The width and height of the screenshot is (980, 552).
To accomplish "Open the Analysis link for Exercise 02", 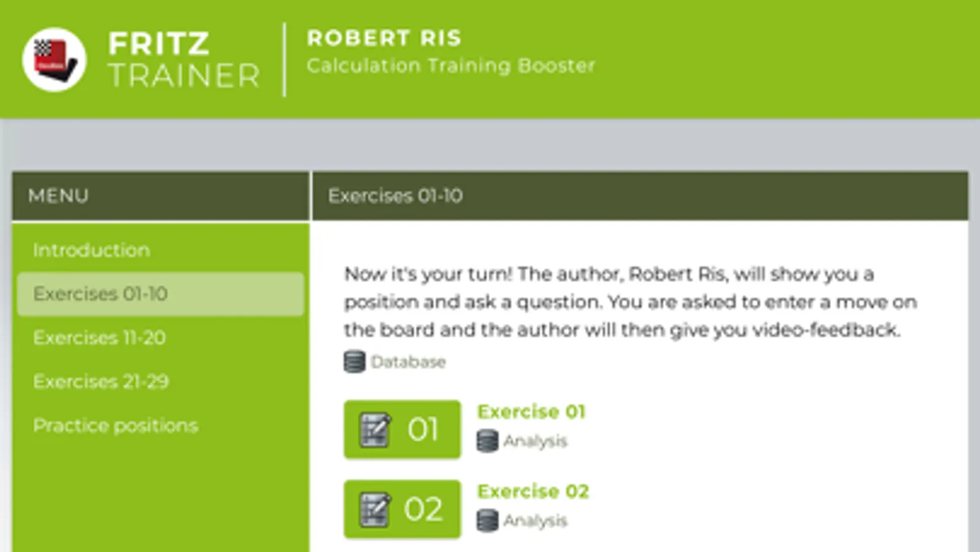I will (535, 521).
